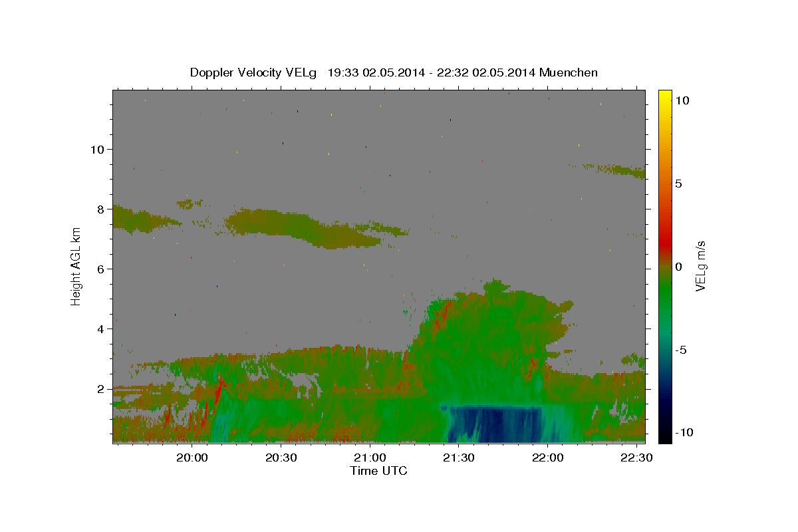Click the colorbar value -5 label
This screenshot has width=798, height=532.
pos(681,350)
